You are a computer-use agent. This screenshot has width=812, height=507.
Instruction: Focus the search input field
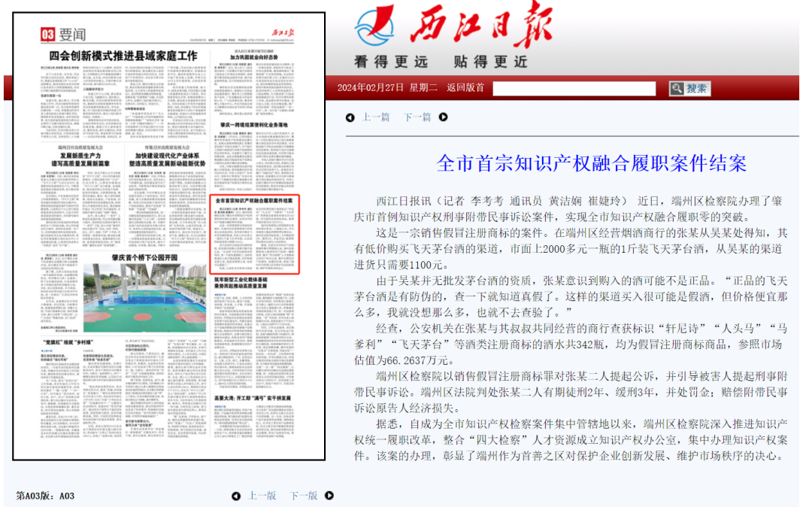tap(574, 89)
